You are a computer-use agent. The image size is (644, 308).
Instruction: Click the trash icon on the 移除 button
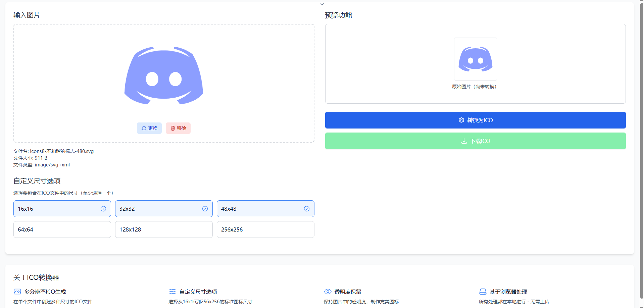172,128
